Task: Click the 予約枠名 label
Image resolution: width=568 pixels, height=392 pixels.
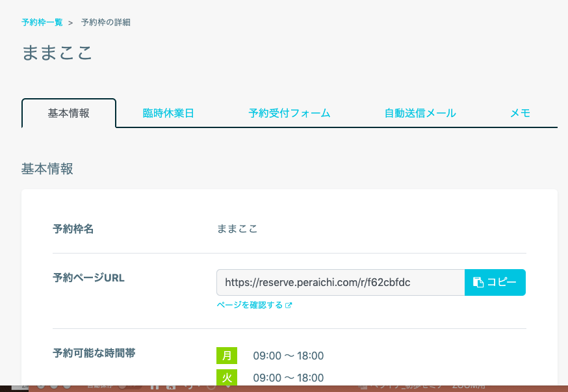Action: 73,229
